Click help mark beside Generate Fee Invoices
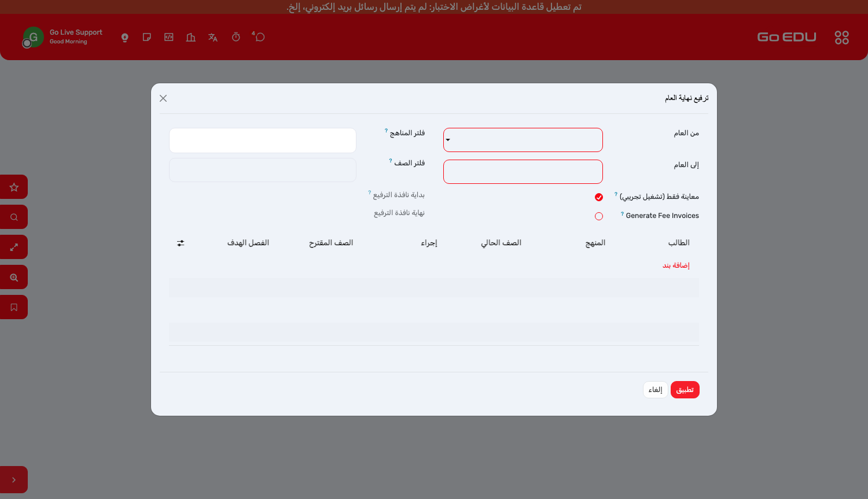 coord(622,214)
